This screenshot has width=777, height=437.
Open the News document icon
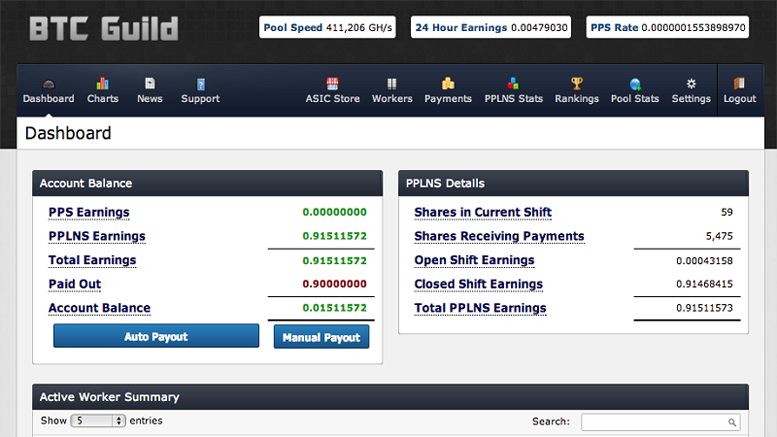pos(150,83)
